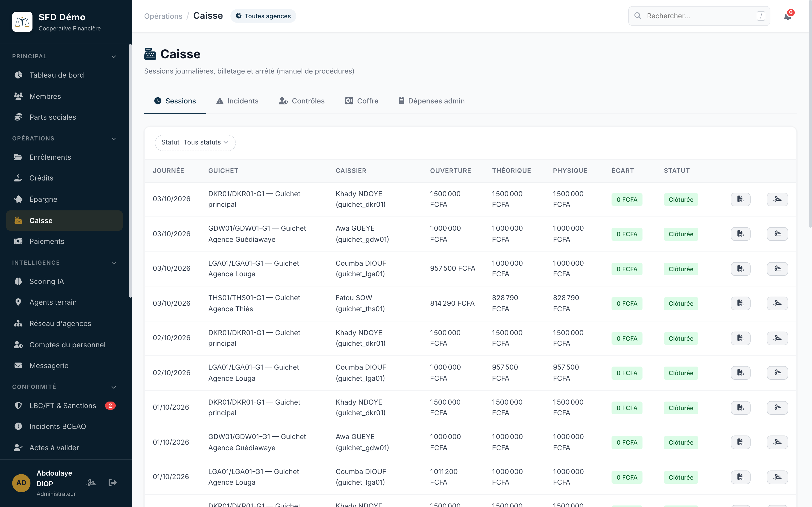The height and width of the screenshot is (507, 812).
Task: Click signature icon for Awa GUEYE 03/10/2026 session
Action: (x=777, y=234)
